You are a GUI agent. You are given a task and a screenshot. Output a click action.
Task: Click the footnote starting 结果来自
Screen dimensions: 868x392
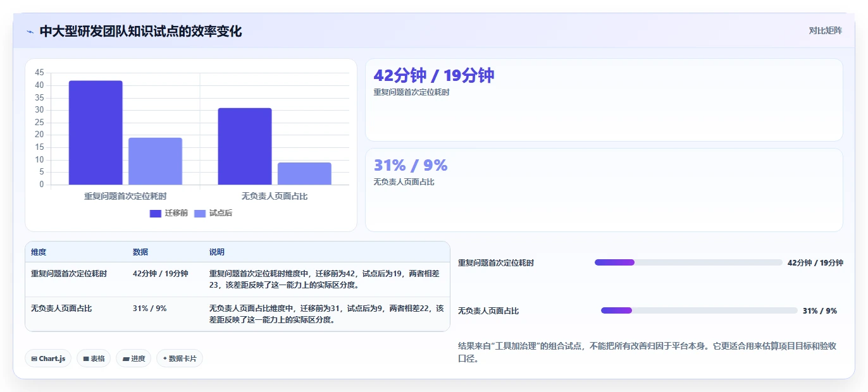[x=647, y=352]
